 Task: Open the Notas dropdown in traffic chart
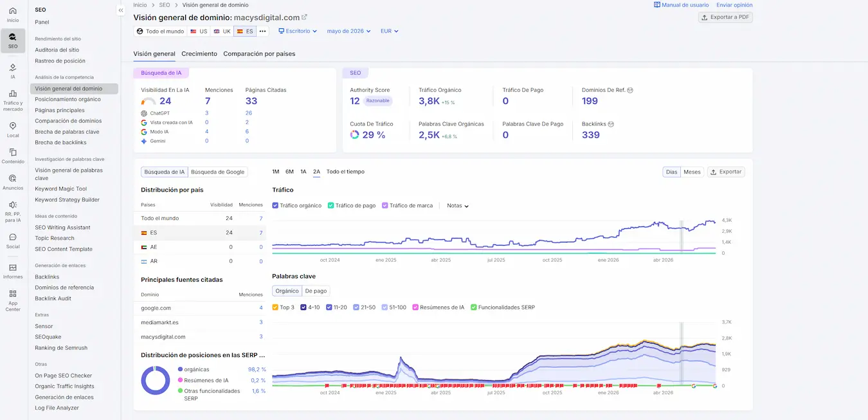tap(458, 206)
